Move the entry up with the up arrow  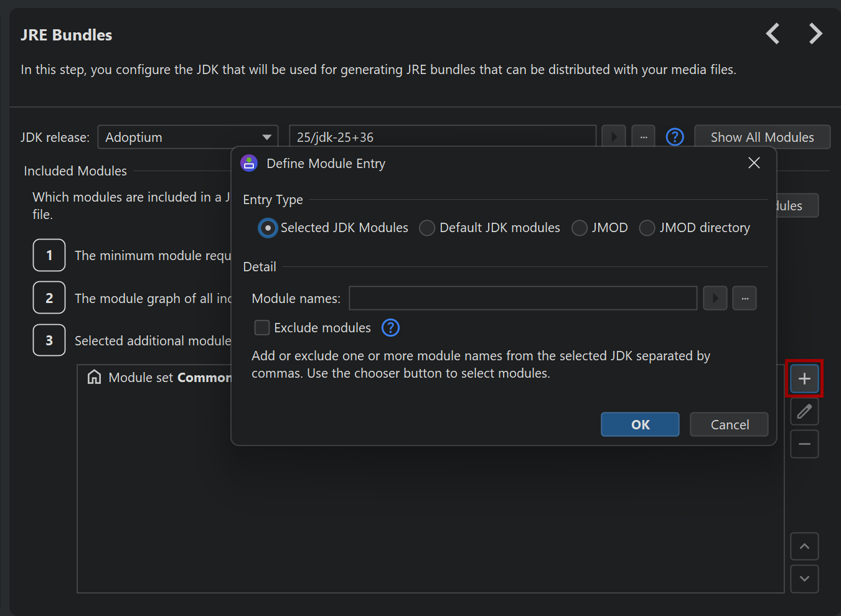tap(804, 546)
